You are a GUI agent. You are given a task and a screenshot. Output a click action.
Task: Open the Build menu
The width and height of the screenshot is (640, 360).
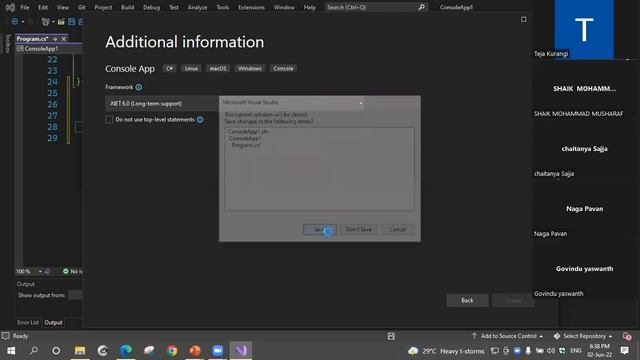127,7
